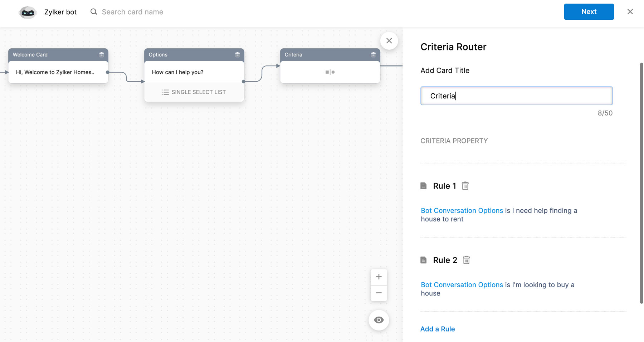Delete the Welcome Card
The height and width of the screenshot is (342, 644).
click(x=102, y=55)
